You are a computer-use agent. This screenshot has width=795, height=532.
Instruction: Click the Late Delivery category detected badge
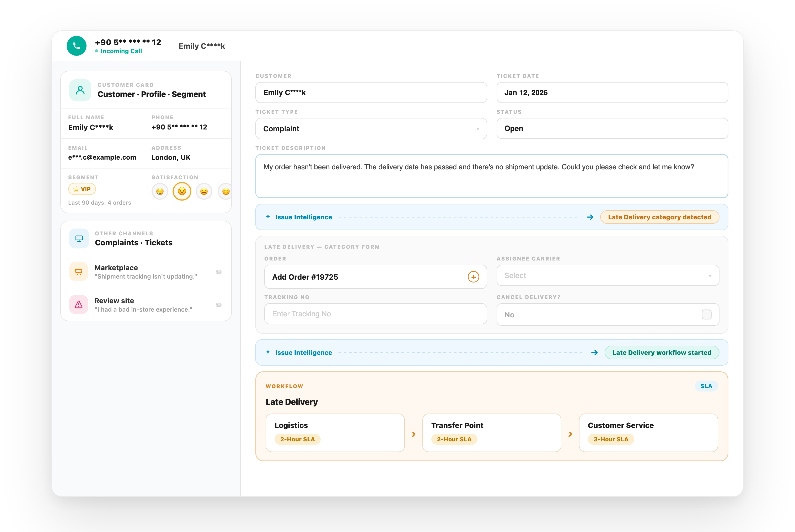point(659,217)
